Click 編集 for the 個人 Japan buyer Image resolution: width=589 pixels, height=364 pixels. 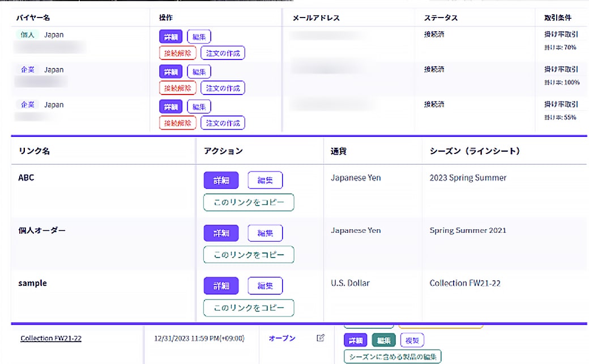(x=199, y=37)
